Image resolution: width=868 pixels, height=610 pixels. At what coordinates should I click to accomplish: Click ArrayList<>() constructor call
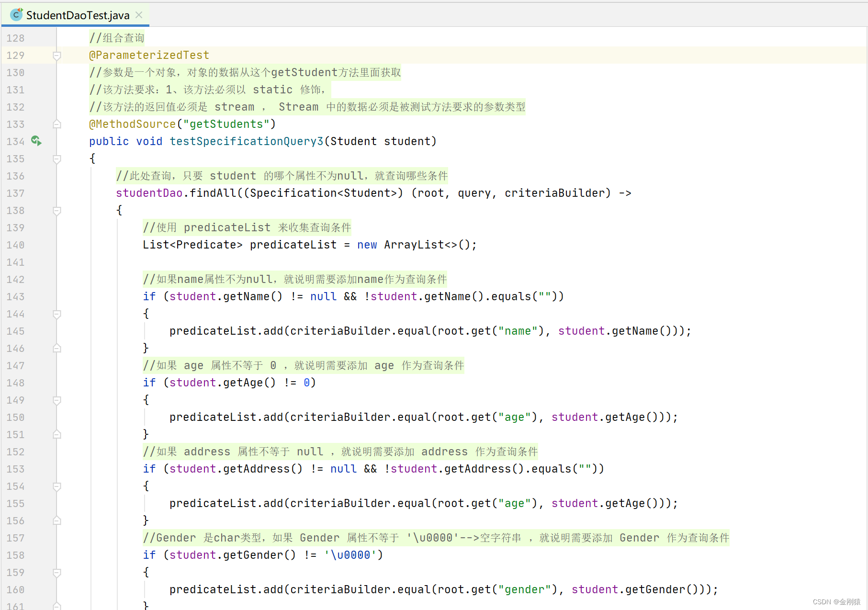(x=427, y=245)
